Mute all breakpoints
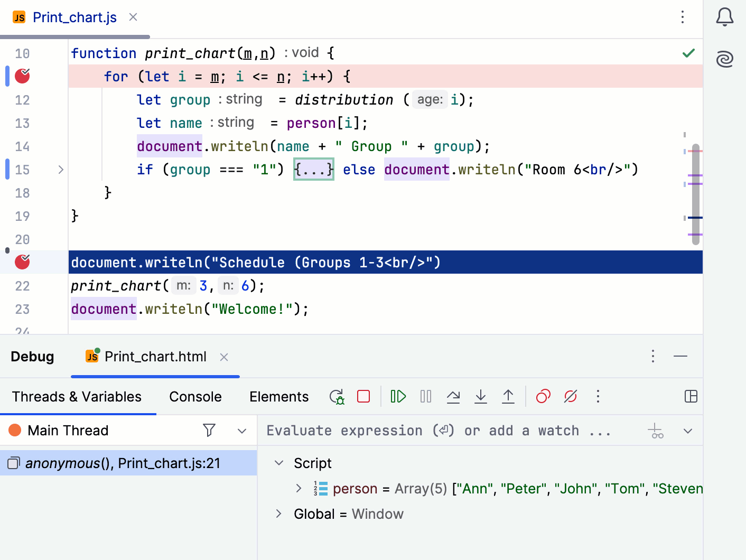 [570, 396]
